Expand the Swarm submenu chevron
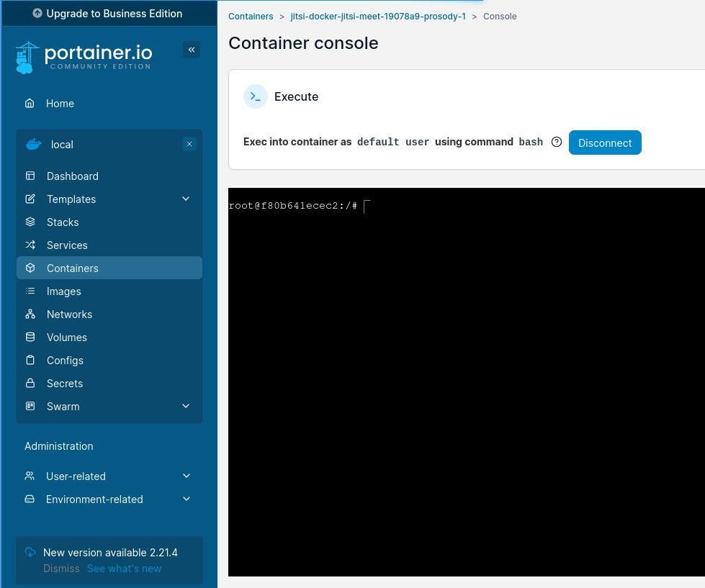This screenshot has height=588, width=705. 186,407
